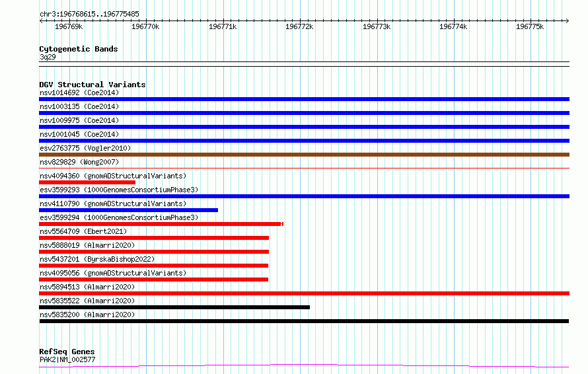Screen dimensions: 588x374
Task: Open the nsv5835522 (Almarri2020) label
Action: [87, 301]
